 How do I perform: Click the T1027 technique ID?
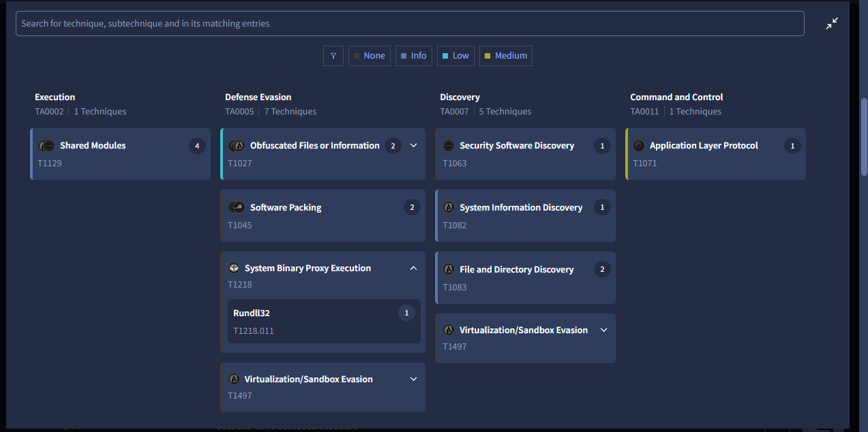click(x=240, y=164)
